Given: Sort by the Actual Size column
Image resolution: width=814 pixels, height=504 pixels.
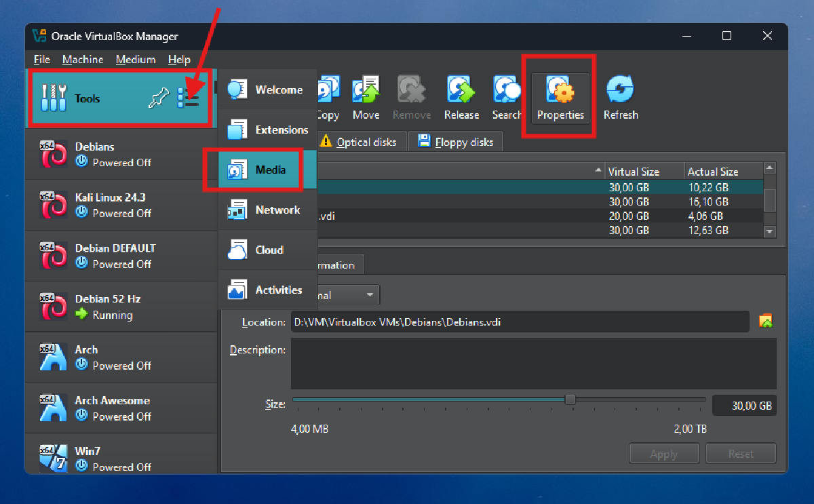Looking at the screenshot, I should click(x=723, y=172).
